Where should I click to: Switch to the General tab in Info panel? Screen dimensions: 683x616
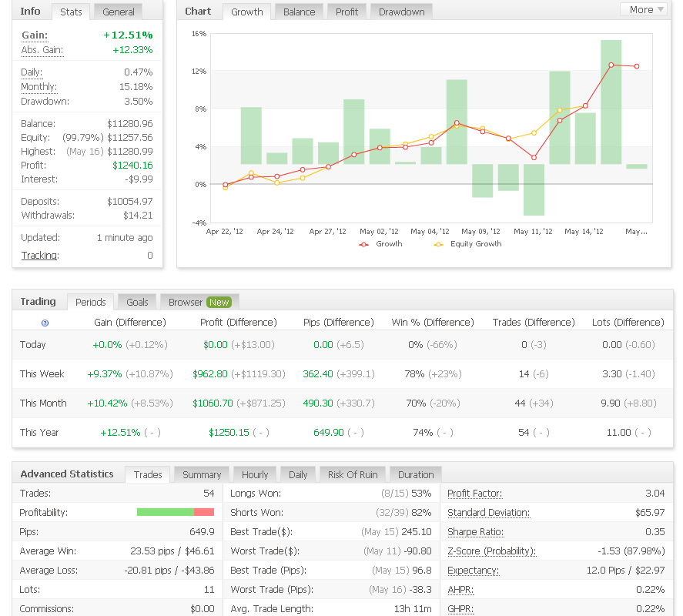tap(119, 12)
